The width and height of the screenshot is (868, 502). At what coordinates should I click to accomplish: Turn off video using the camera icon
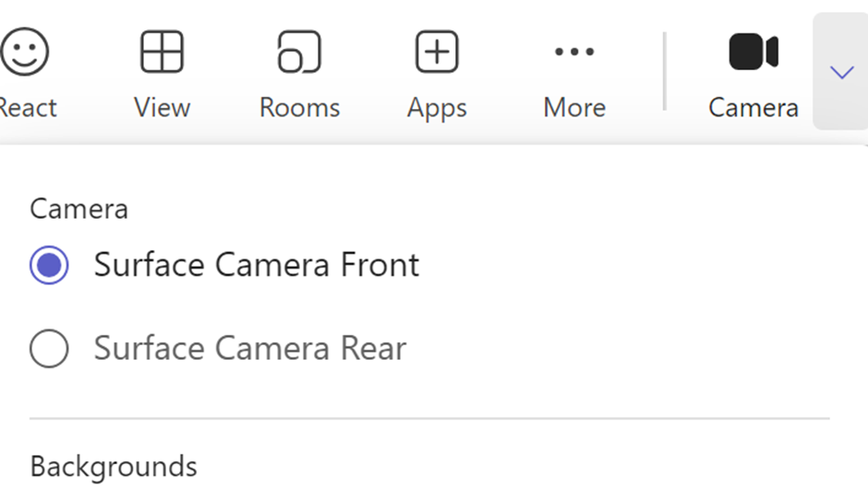point(753,52)
